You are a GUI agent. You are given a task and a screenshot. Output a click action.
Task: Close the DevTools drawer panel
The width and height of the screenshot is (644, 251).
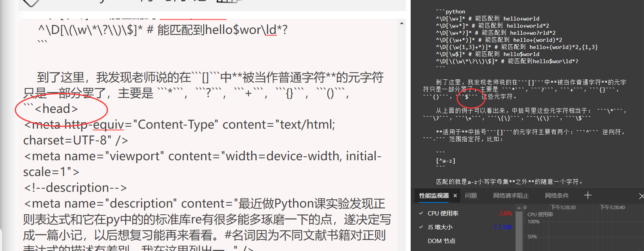click(x=641, y=196)
